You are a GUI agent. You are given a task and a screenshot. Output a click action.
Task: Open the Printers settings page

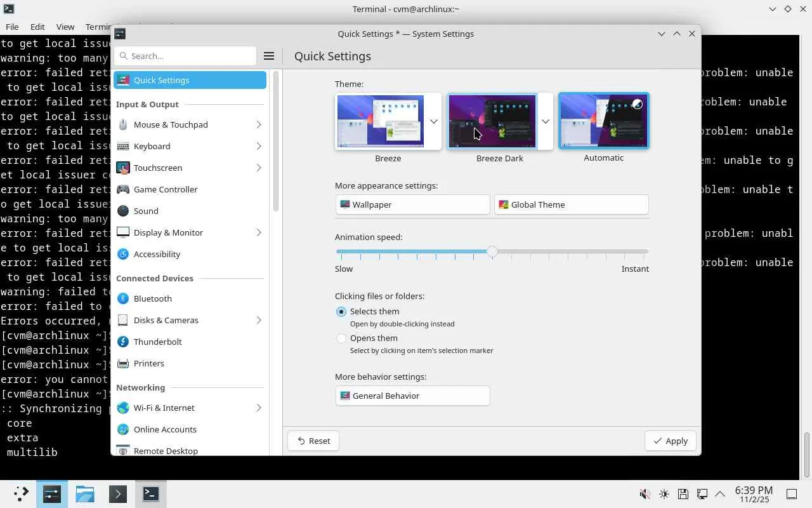[x=190, y=363]
